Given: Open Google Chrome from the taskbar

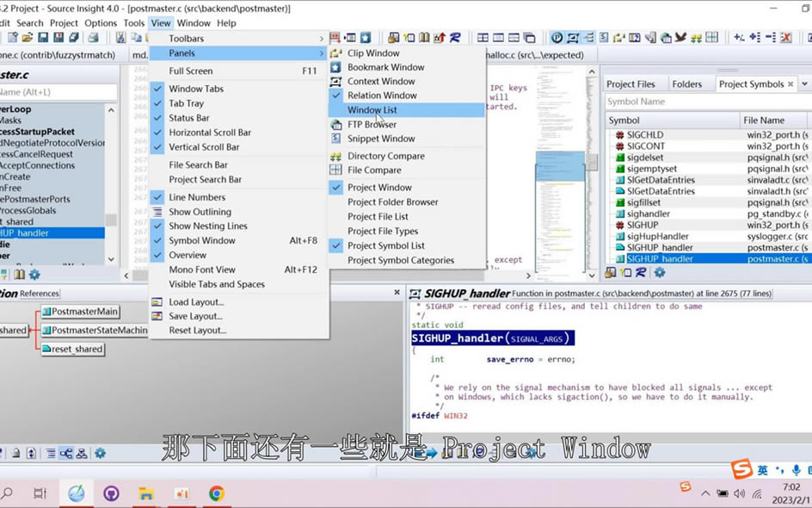Looking at the screenshot, I should click(217, 493).
